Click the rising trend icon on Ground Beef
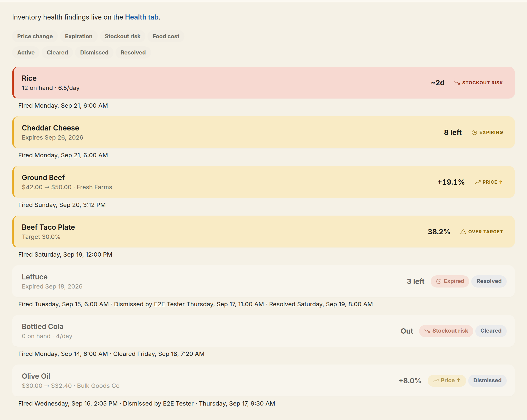This screenshot has height=420, width=527. 478,182
